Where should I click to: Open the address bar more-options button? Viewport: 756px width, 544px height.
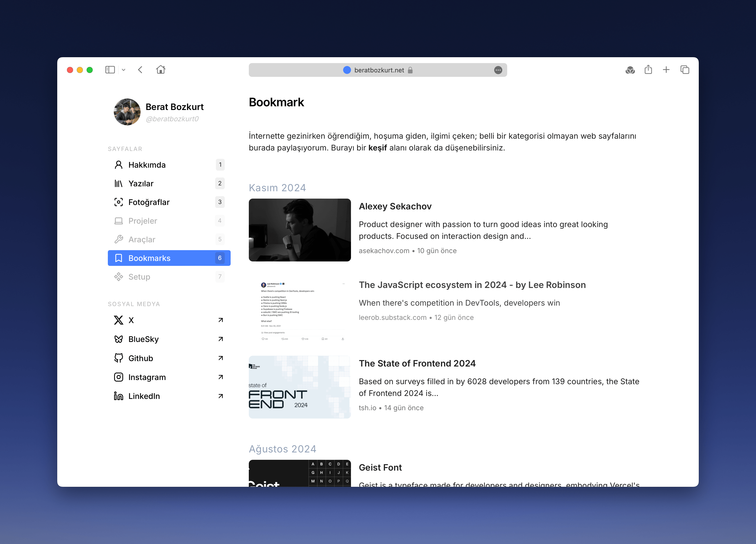click(x=498, y=70)
